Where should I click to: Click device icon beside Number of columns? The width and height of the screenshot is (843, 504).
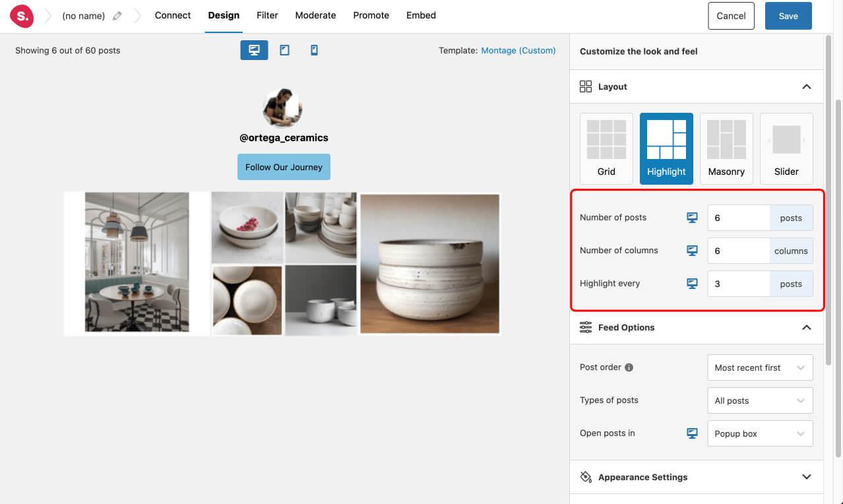[x=693, y=251]
